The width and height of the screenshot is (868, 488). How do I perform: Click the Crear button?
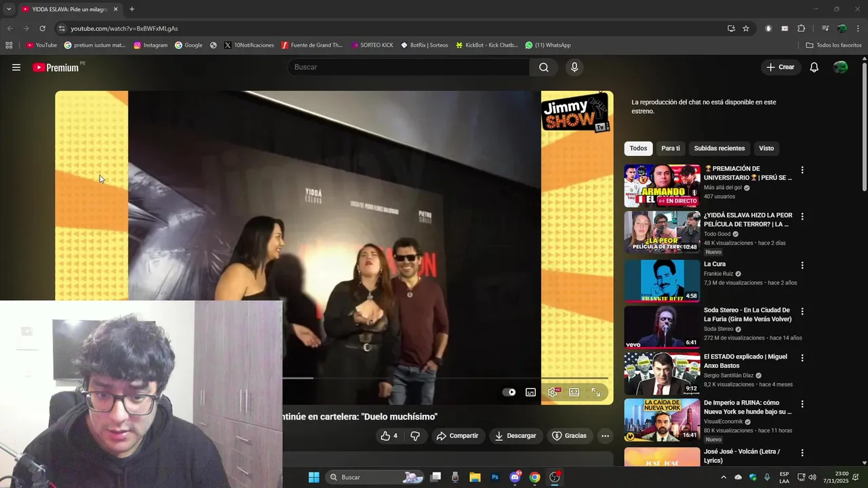781,67
